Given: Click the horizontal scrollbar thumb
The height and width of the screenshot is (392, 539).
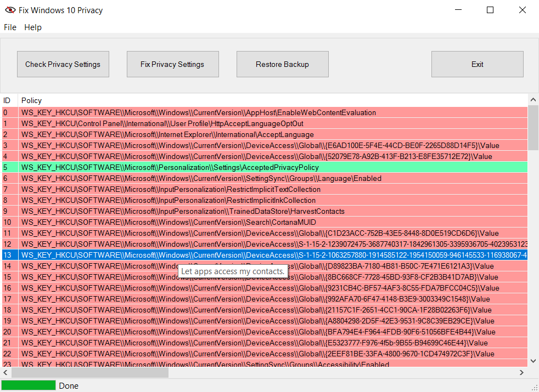Looking at the screenshot, I should (89, 372).
